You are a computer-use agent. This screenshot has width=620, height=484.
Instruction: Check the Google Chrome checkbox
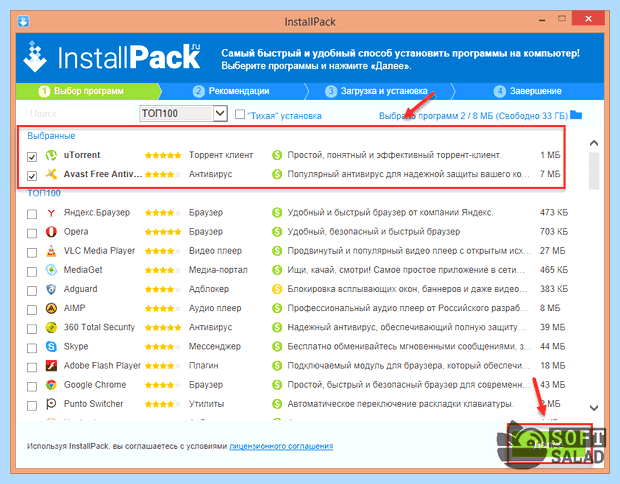(x=32, y=386)
